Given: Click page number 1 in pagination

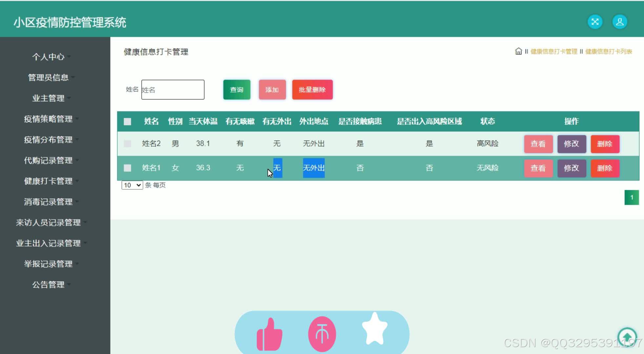Looking at the screenshot, I should coord(632,197).
